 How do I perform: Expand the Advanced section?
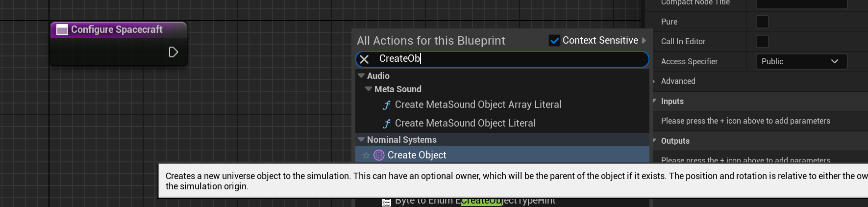tap(655, 81)
